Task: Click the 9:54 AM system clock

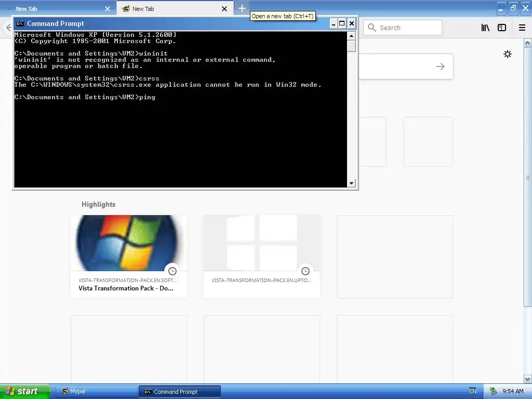Action: pyautogui.click(x=513, y=391)
